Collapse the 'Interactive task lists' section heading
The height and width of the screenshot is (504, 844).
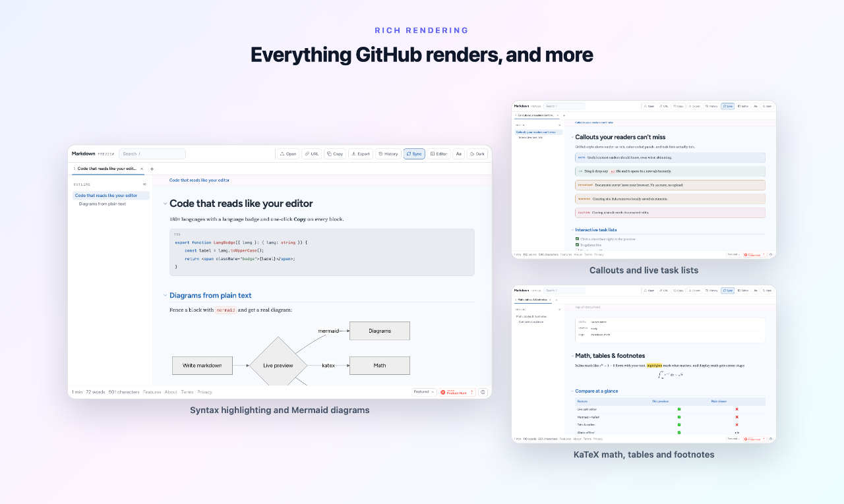(572, 230)
